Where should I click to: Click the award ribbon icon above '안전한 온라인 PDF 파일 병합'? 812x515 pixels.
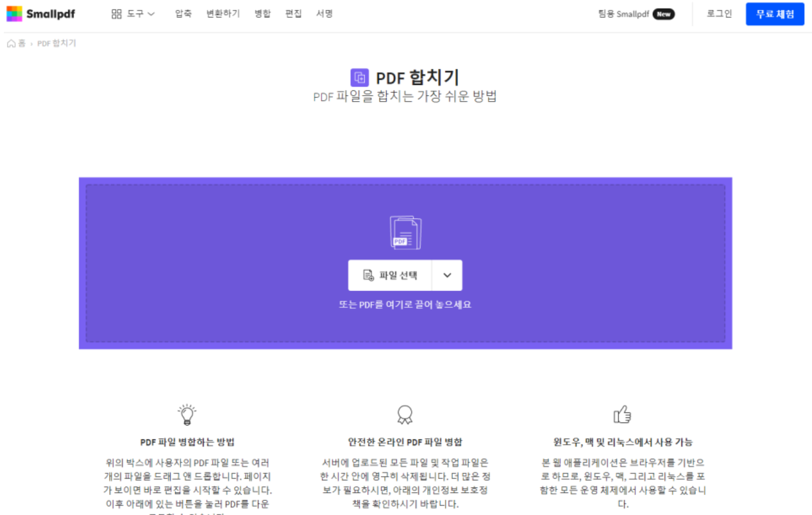tap(405, 415)
